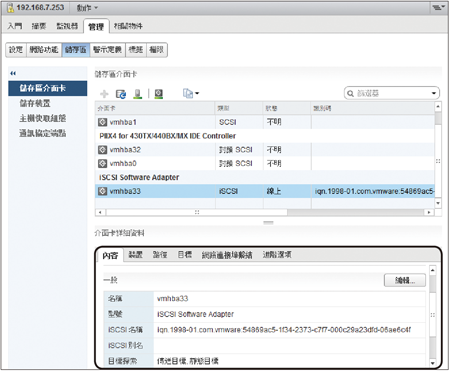Select the vmhba1 adapter row
450x371 pixels.
[x=265, y=122]
